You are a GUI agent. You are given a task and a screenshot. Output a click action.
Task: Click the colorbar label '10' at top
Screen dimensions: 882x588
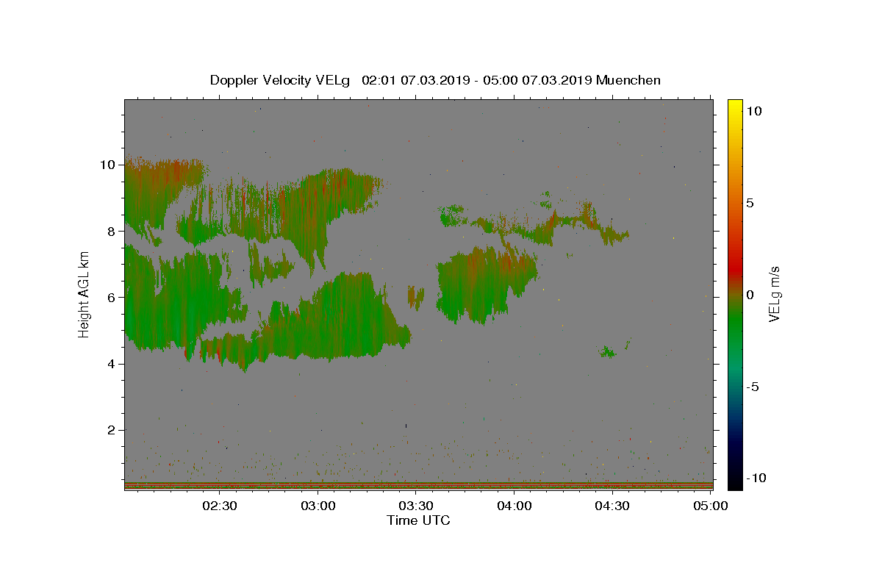coord(753,111)
